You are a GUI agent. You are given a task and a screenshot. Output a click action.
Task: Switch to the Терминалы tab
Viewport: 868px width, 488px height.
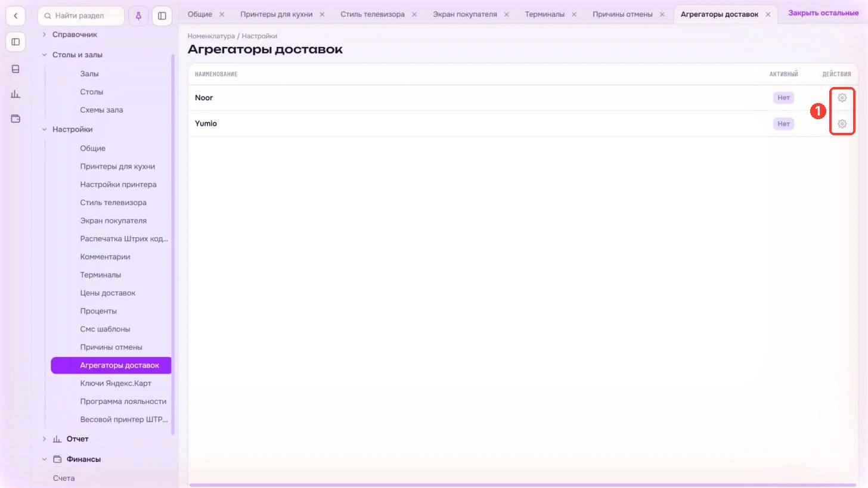click(x=544, y=14)
